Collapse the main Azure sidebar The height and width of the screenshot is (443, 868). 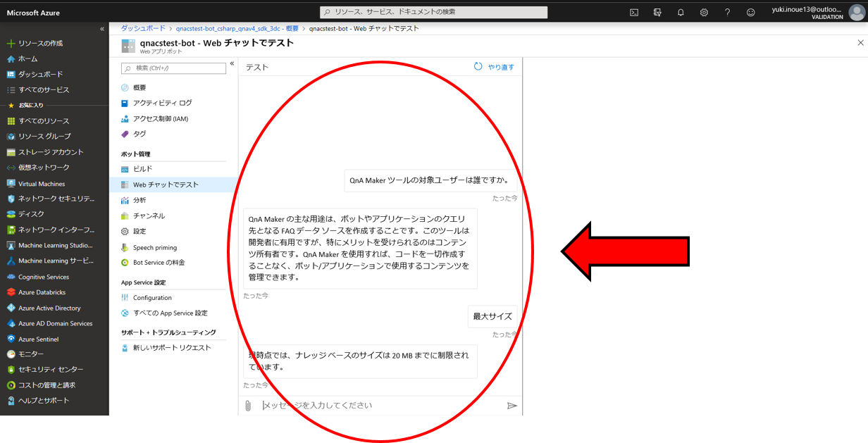[x=102, y=29]
